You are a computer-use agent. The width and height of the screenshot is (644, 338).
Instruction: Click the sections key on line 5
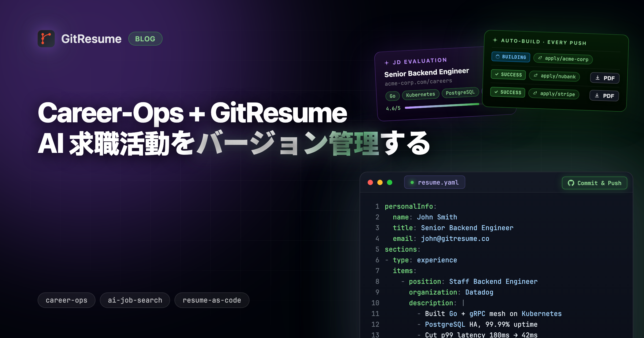click(x=401, y=249)
